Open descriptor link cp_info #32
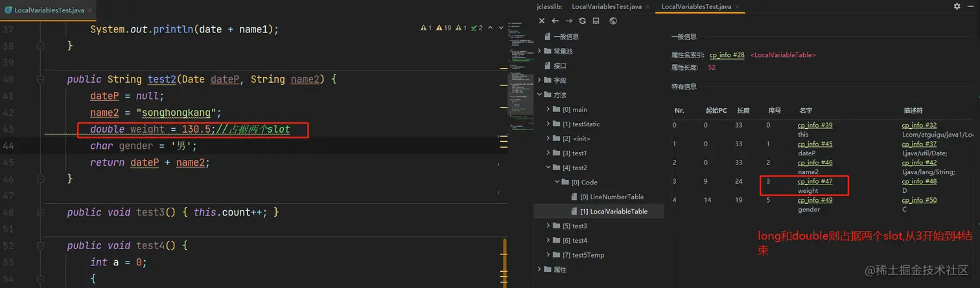Image resolution: width=980 pixels, height=288 pixels. pyautogui.click(x=919, y=125)
